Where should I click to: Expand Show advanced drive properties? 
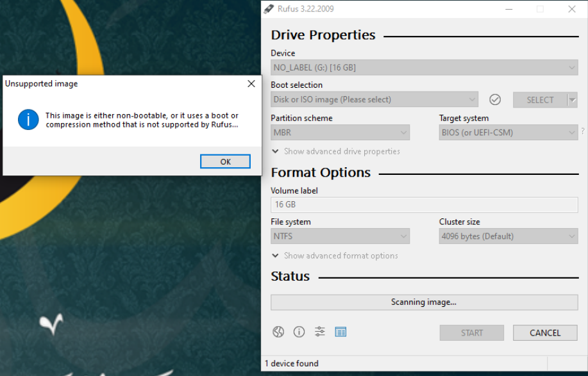[x=336, y=151]
